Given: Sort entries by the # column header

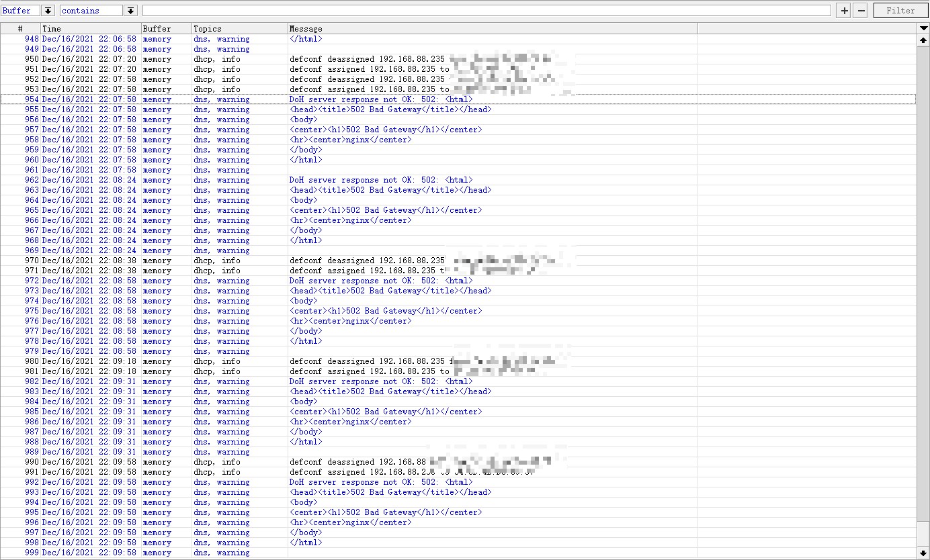Looking at the screenshot, I should [x=20, y=28].
